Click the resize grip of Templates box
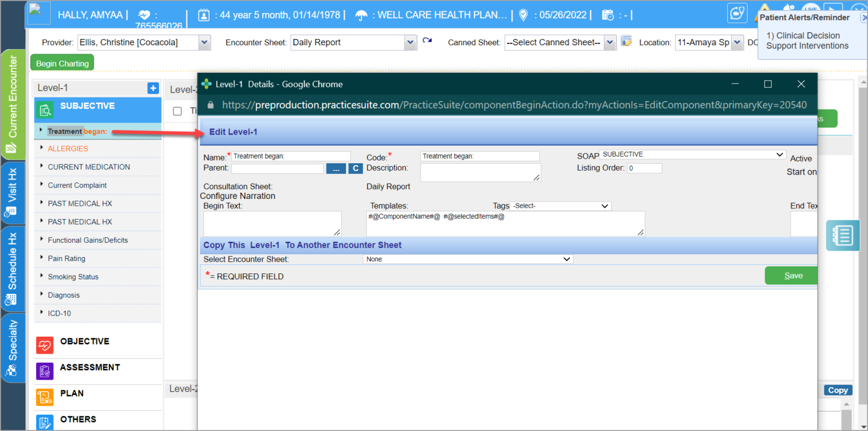This screenshot has width=868, height=431. tap(641, 232)
